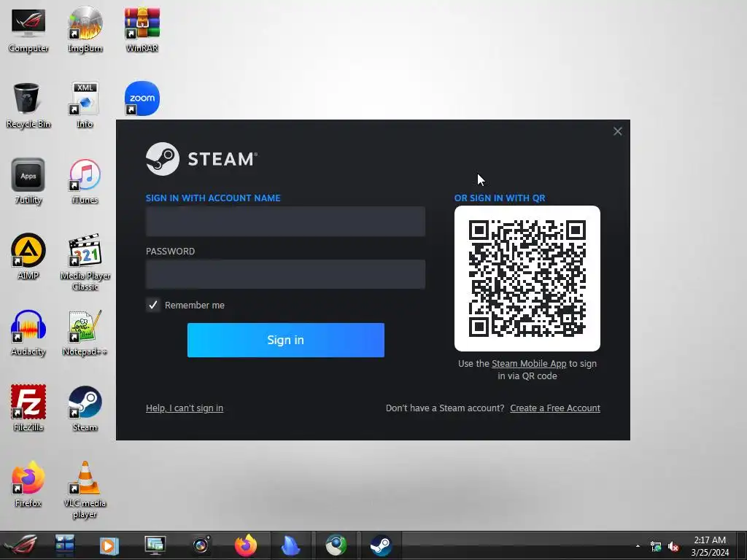Click the ROG start button in taskbar

(21, 545)
